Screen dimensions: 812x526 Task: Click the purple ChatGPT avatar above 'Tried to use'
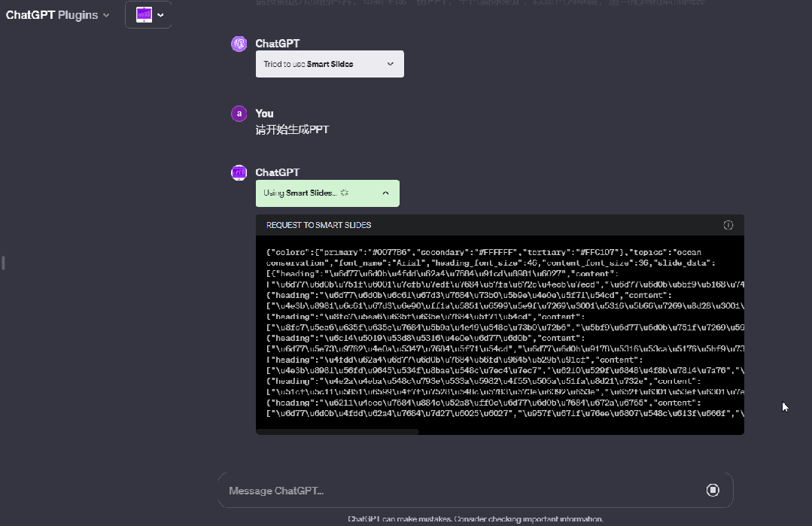[239, 44]
